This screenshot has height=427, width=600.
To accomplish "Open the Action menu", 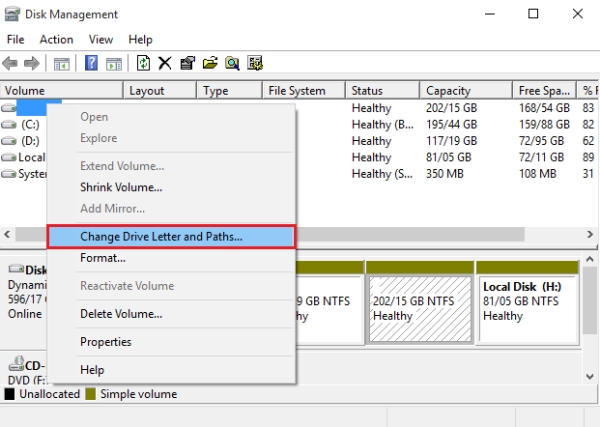I will click(x=56, y=39).
